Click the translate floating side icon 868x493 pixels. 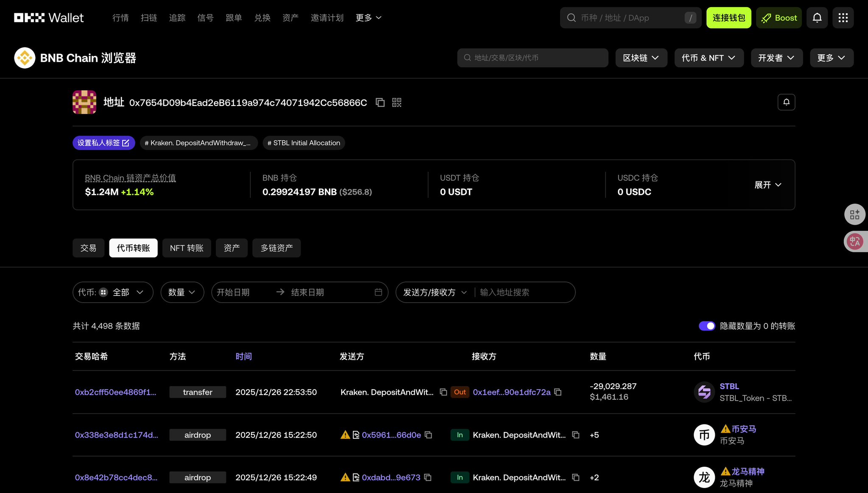(855, 242)
